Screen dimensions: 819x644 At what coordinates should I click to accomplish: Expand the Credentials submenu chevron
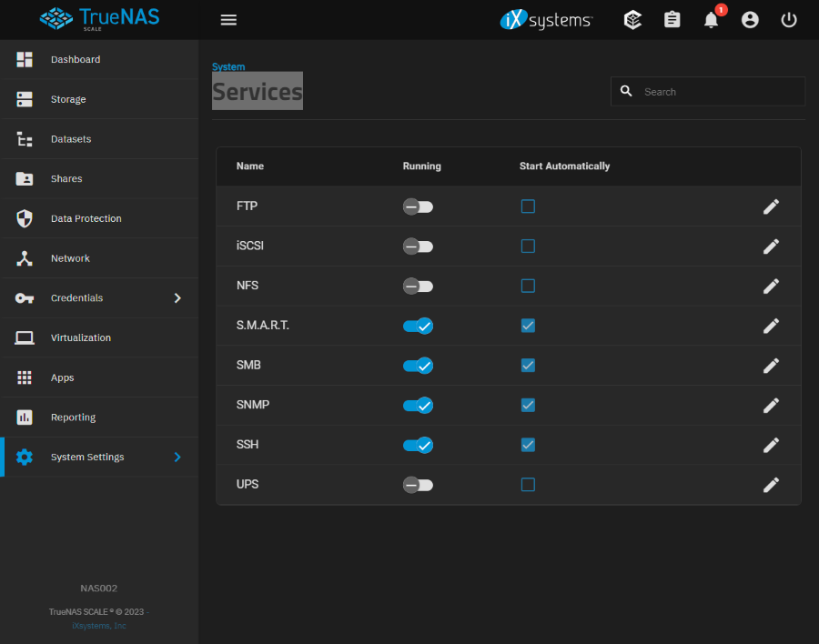(x=177, y=298)
